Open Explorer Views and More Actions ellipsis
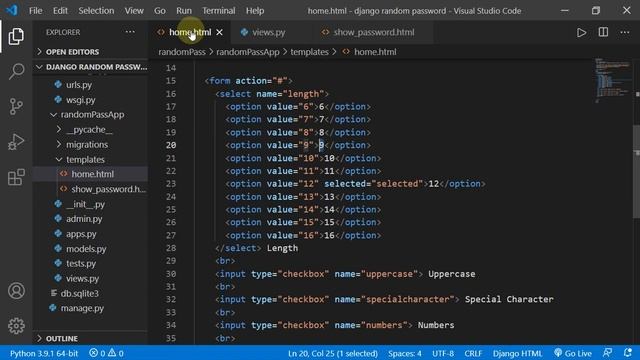Image resolution: width=640 pixels, height=360 pixels. pos(130,32)
